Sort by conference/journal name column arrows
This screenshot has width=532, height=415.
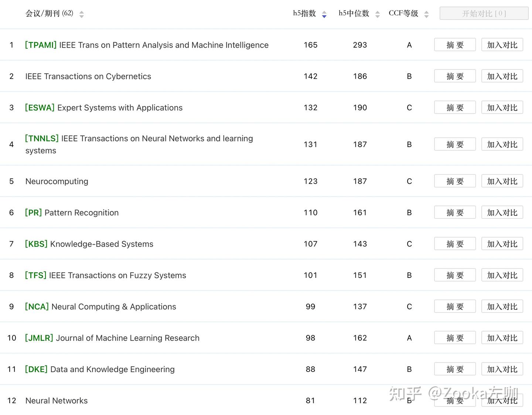coord(82,14)
